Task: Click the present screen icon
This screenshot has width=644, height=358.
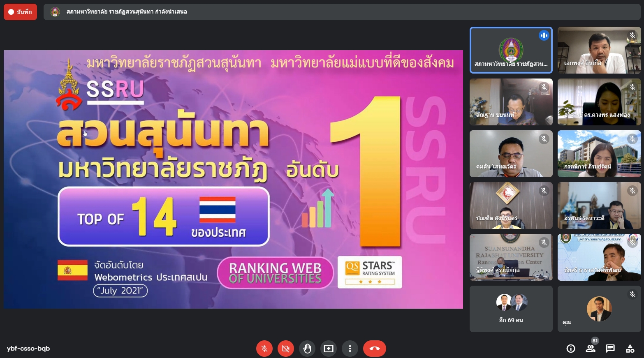Action: point(329,349)
